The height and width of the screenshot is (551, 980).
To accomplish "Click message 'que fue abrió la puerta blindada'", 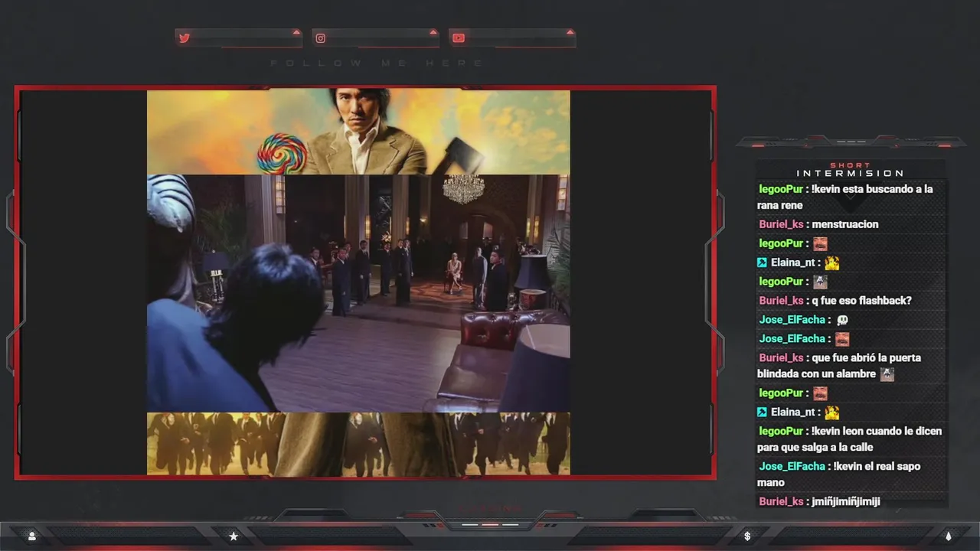I will click(x=839, y=366).
